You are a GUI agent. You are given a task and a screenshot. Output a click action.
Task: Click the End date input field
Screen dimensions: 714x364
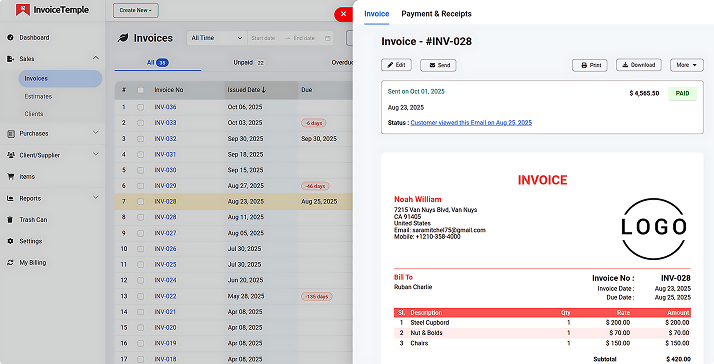tap(305, 38)
